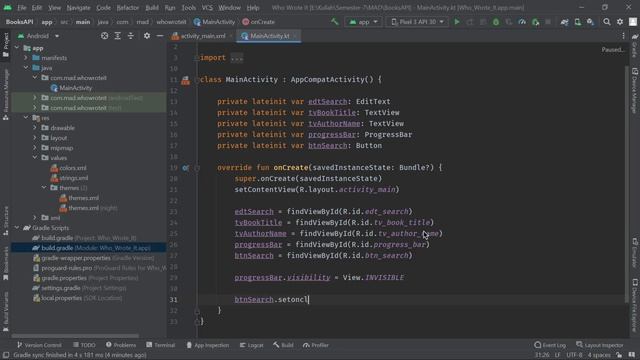The image size is (640, 360).
Task: Open the Refactor menu
Action: 128,7
